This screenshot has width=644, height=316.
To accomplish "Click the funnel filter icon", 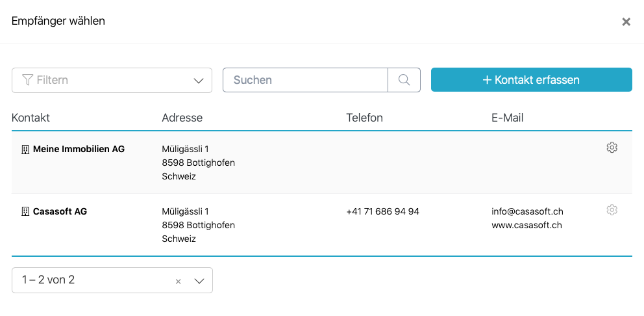I will click(x=27, y=80).
